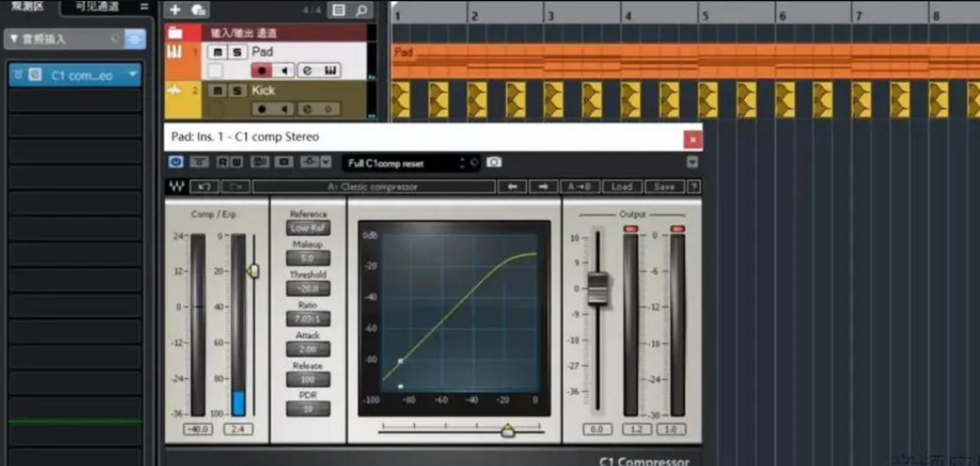Click the Ratio value field showing 7.03:1
980x466 pixels.
[x=308, y=319]
